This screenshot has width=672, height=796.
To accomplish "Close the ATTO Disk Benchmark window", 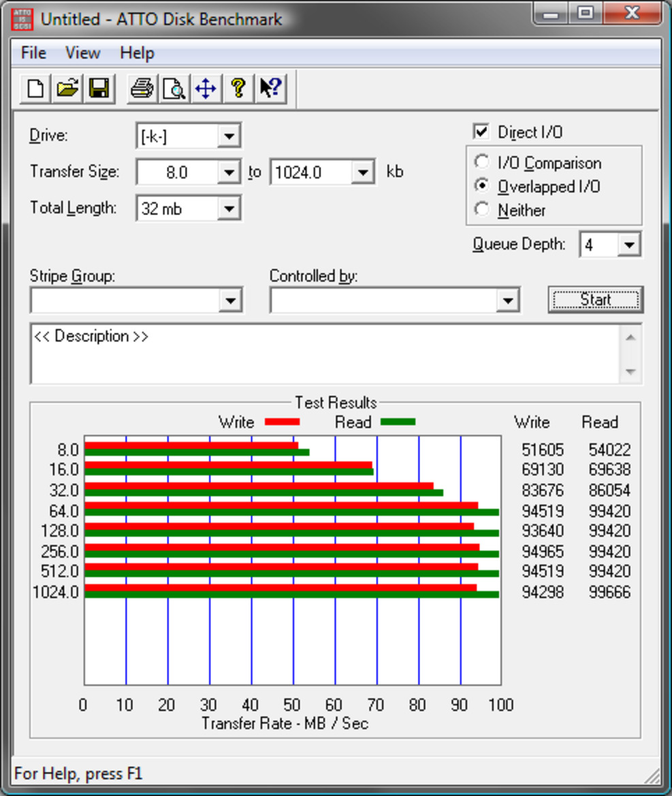I will tap(632, 13).
